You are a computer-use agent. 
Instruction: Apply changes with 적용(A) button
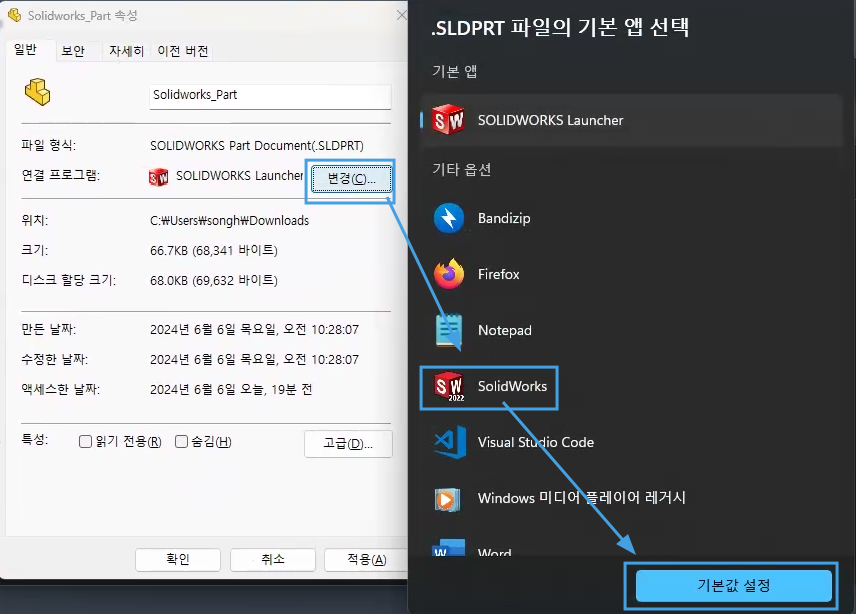(366, 559)
